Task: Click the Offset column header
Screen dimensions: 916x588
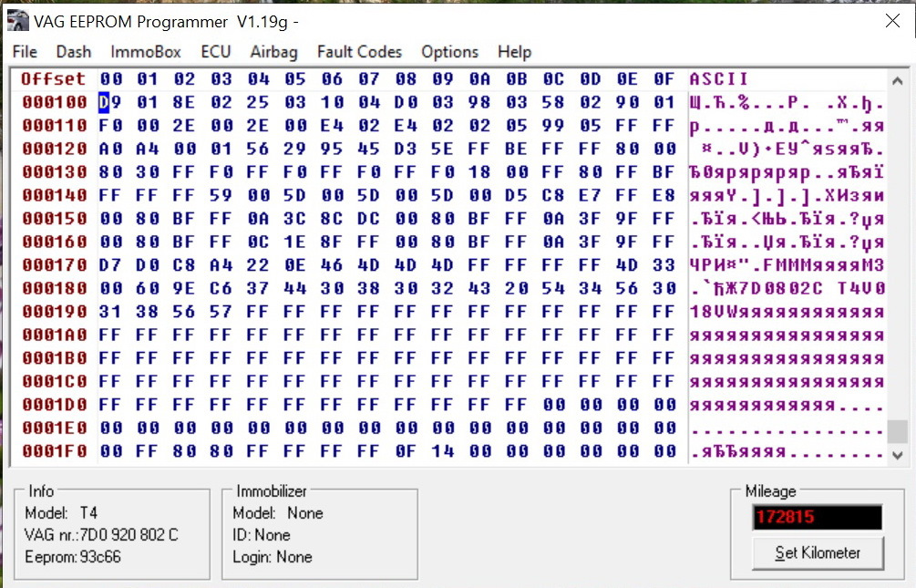Action: (x=54, y=79)
